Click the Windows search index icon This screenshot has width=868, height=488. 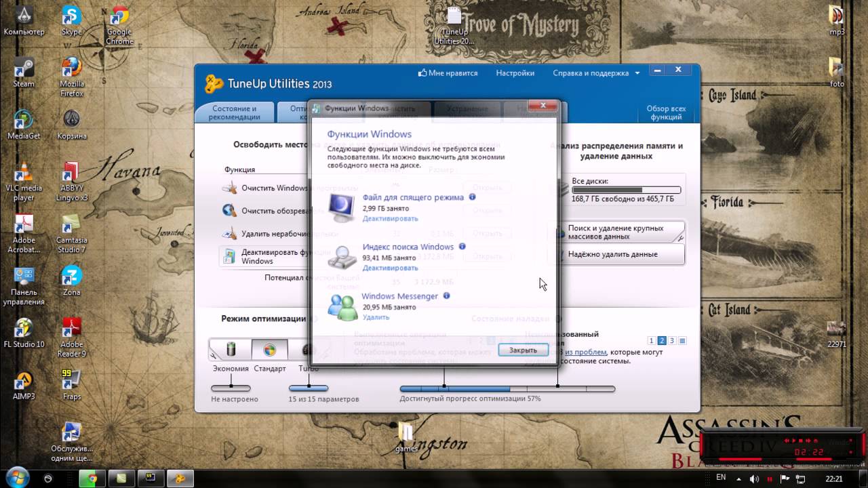click(x=342, y=258)
